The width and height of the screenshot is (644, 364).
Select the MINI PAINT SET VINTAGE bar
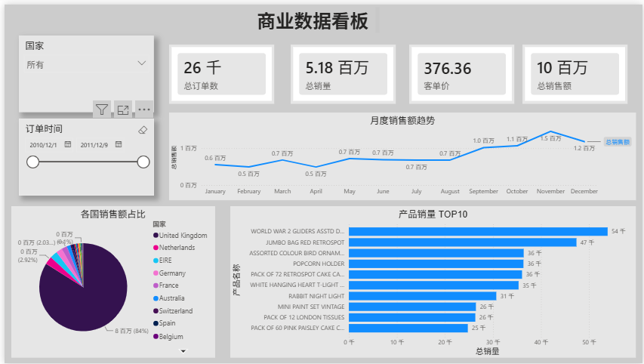(x=412, y=307)
